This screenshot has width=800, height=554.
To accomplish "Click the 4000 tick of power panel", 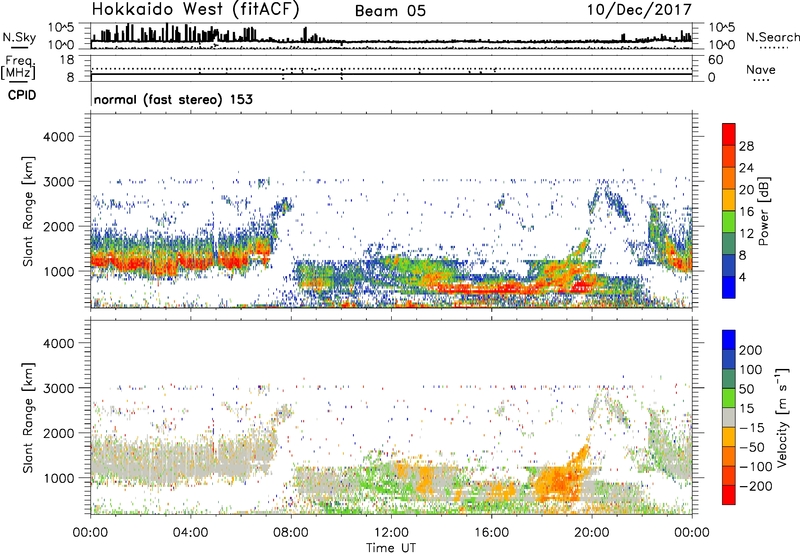I will pos(59,137).
